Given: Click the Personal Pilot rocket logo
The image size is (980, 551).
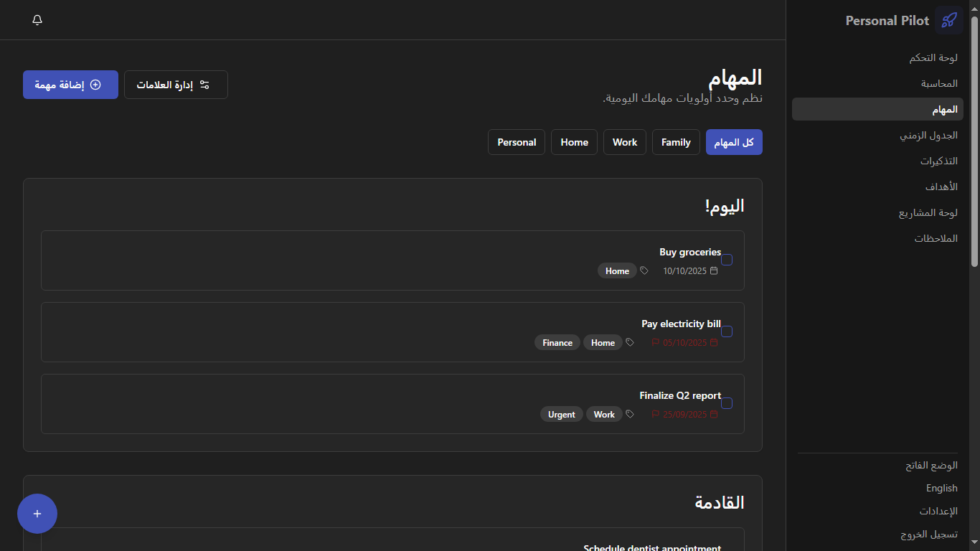Looking at the screenshot, I should click(x=948, y=20).
